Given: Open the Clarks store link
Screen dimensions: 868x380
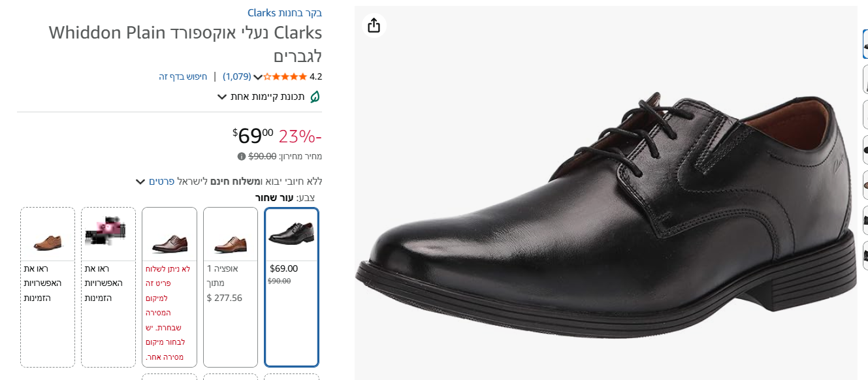Looking at the screenshot, I should [285, 12].
